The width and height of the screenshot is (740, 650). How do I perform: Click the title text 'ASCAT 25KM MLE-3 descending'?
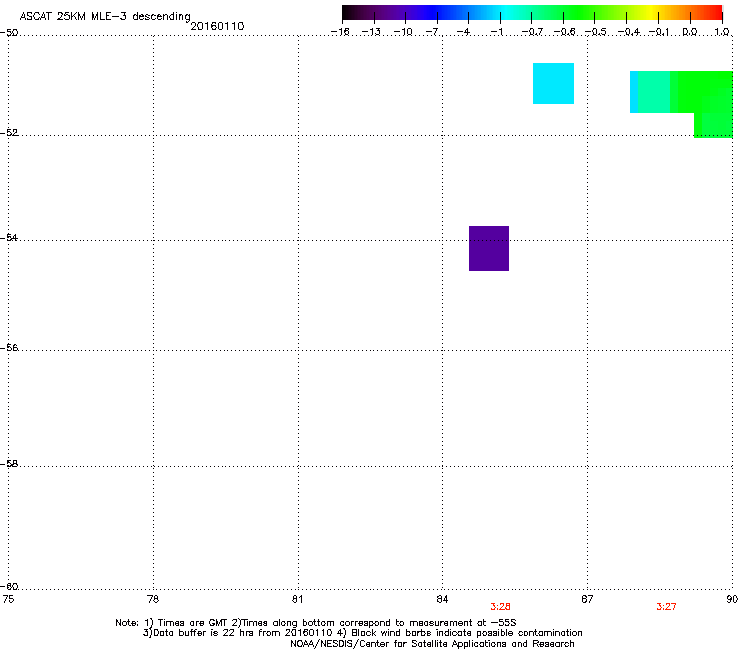tap(105, 17)
